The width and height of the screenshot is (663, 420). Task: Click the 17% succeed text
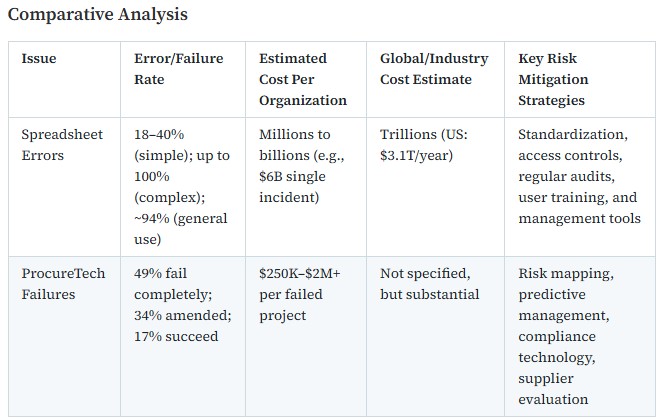tap(175, 336)
